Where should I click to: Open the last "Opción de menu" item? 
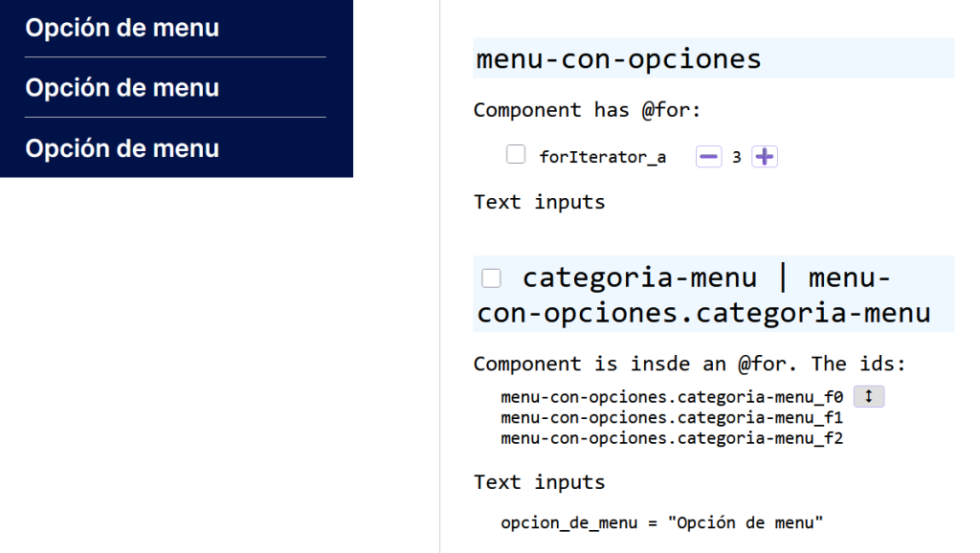[122, 148]
